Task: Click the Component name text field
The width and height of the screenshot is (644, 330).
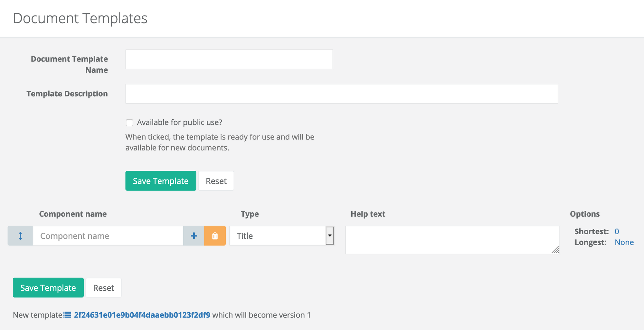Action: tap(108, 236)
